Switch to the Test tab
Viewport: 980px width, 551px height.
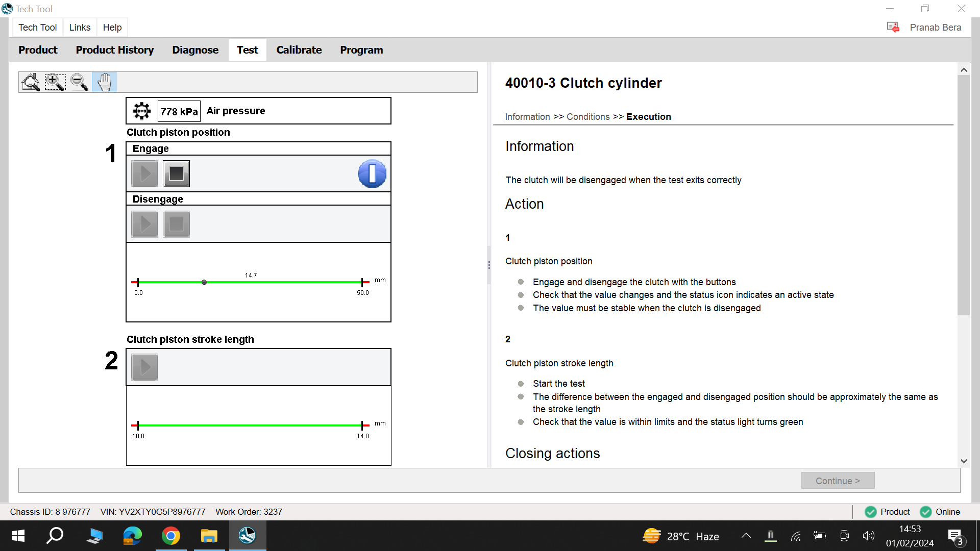click(x=248, y=50)
